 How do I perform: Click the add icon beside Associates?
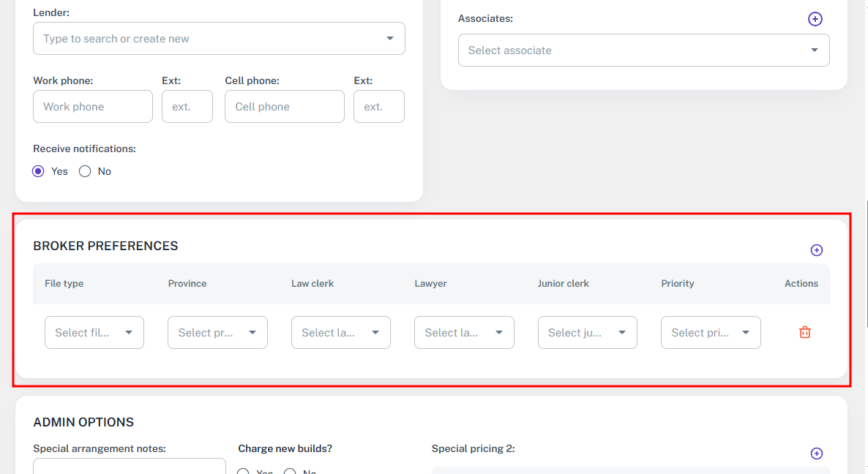point(815,19)
